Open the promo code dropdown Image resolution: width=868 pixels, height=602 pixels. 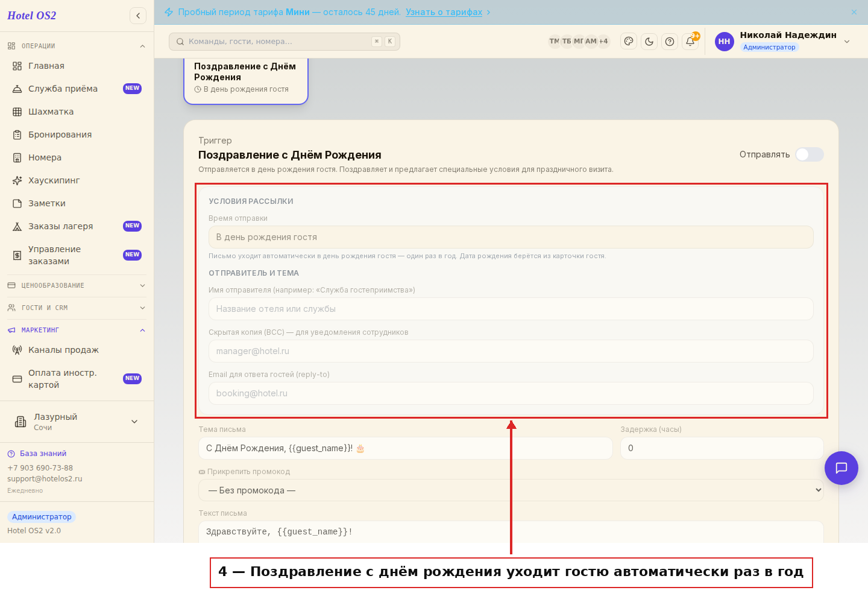[511, 490]
